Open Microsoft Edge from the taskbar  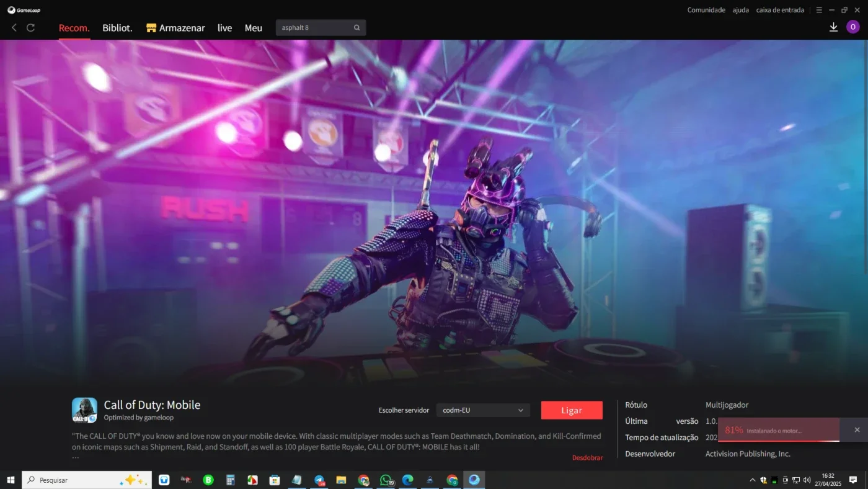(x=407, y=480)
